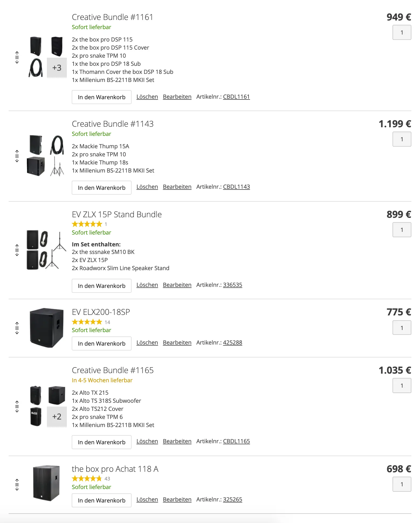420x523 pixels.
Task: Click the reorder handle for EV ZLX 15P Stand Bundle
Action: (x=17, y=250)
